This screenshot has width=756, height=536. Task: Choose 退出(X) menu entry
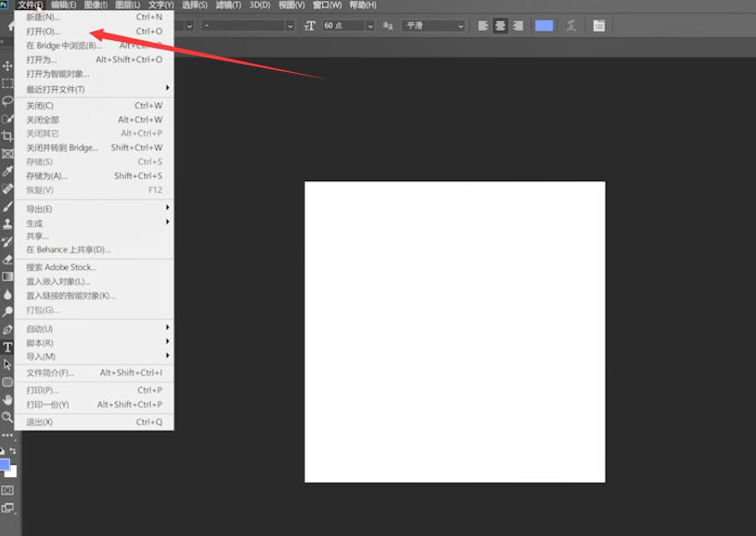coord(94,422)
